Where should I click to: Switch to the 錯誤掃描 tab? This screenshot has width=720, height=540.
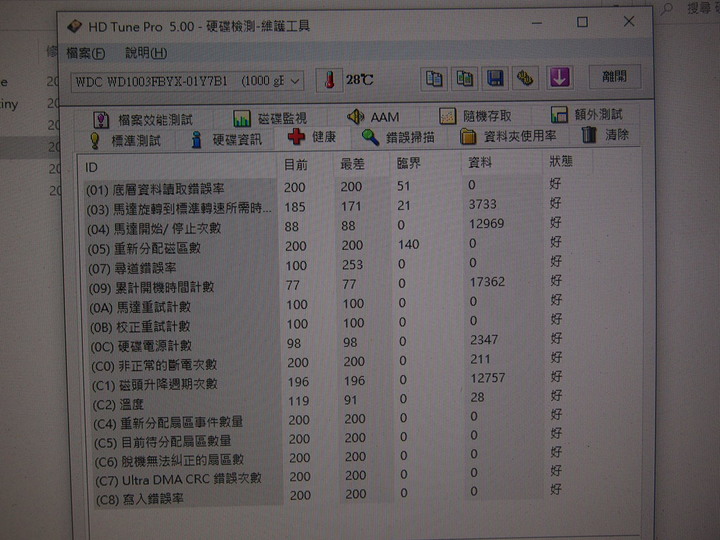pos(399,137)
